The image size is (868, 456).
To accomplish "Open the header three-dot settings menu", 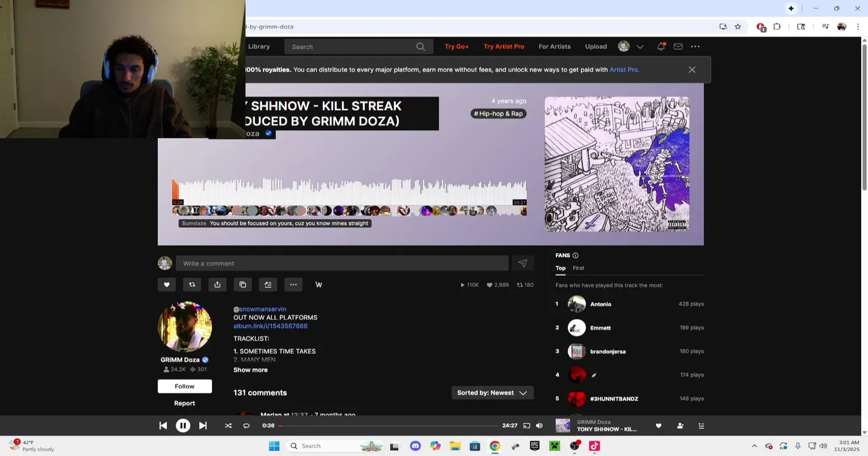I will pyautogui.click(x=695, y=46).
